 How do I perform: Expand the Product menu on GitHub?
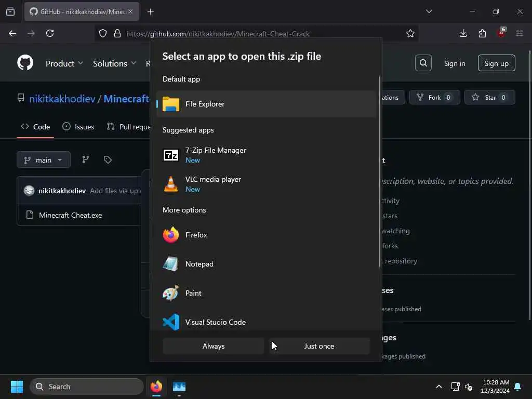pyautogui.click(x=64, y=63)
